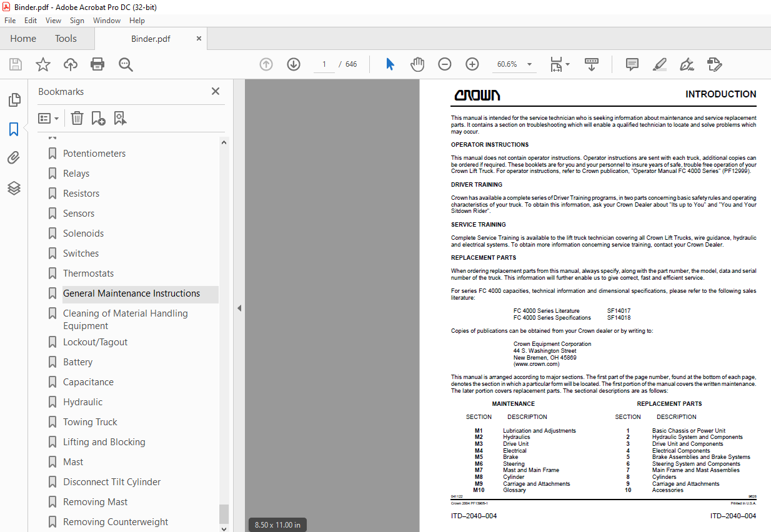This screenshot has width=771, height=532.
Task: Click the read mode scrolling icon
Action: [x=591, y=64]
